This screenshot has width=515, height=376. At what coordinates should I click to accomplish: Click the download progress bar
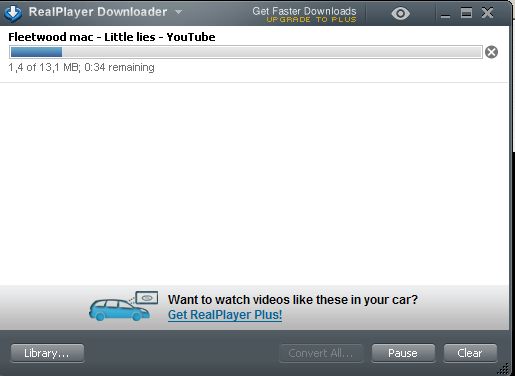point(246,52)
